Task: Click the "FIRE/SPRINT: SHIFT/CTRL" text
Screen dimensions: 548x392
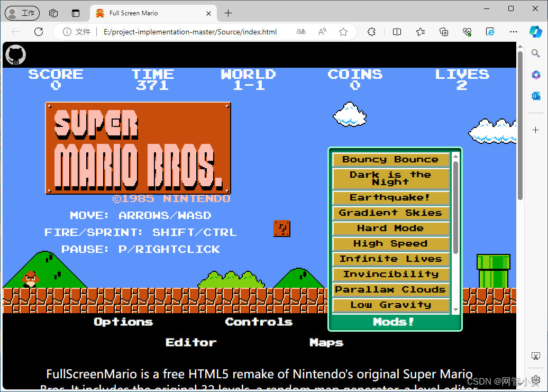Action: pyautogui.click(x=141, y=232)
